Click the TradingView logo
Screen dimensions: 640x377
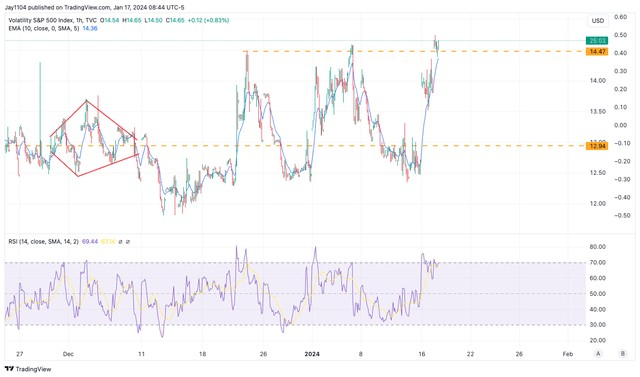(28, 369)
